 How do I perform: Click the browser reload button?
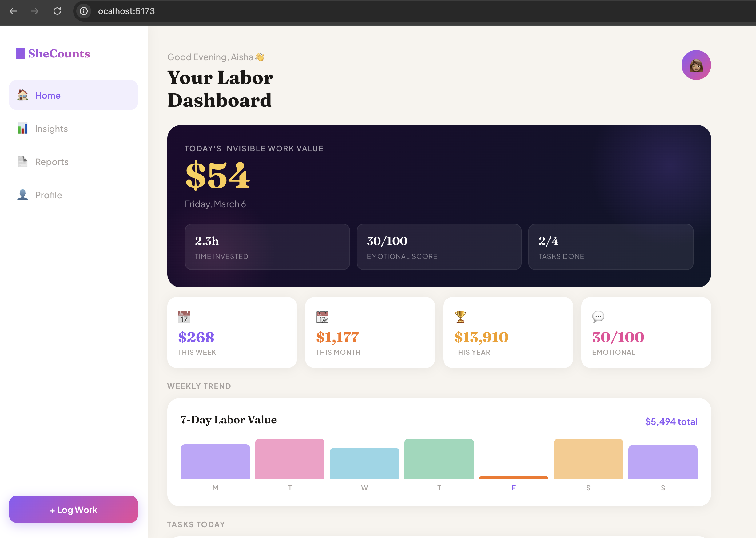pos(57,11)
